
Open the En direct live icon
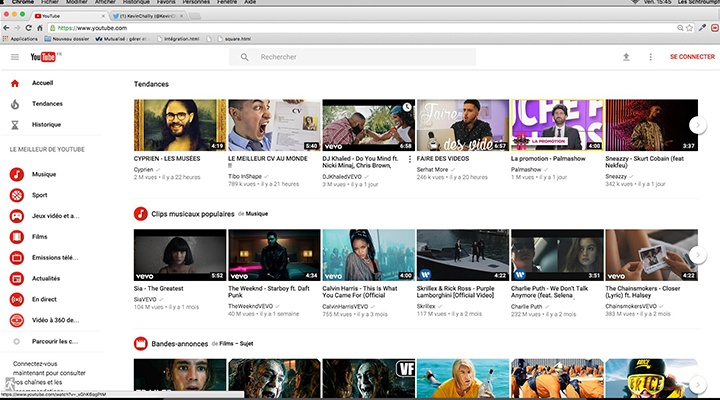tap(16, 299)
